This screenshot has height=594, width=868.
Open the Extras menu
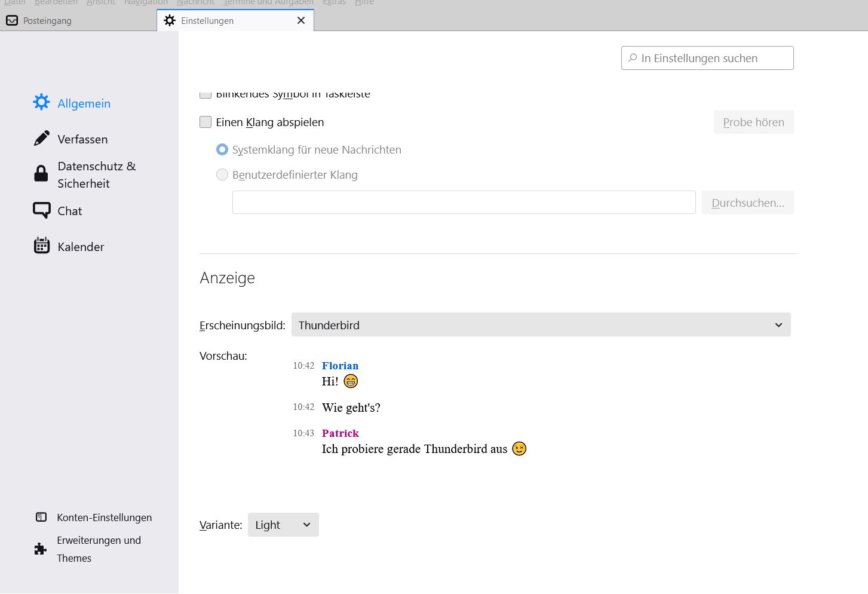(x=334, y=3)
